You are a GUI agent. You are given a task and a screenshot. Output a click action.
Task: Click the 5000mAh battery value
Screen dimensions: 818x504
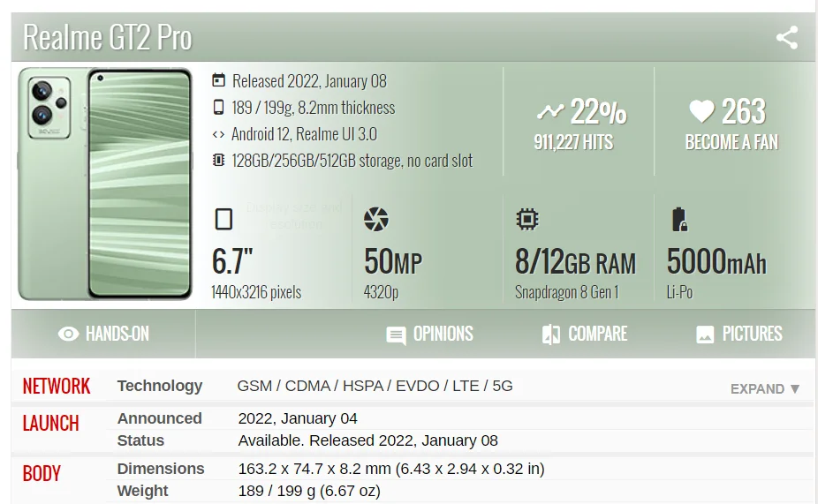716,261
